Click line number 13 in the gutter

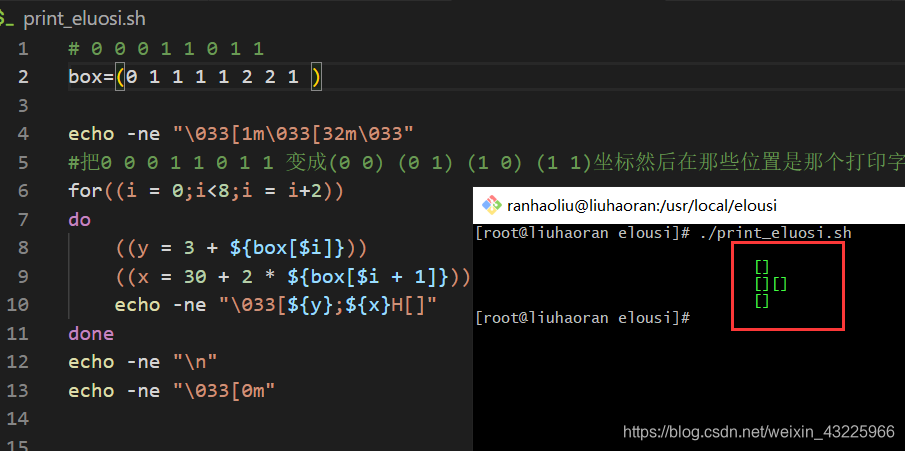[x=17, y=391]
